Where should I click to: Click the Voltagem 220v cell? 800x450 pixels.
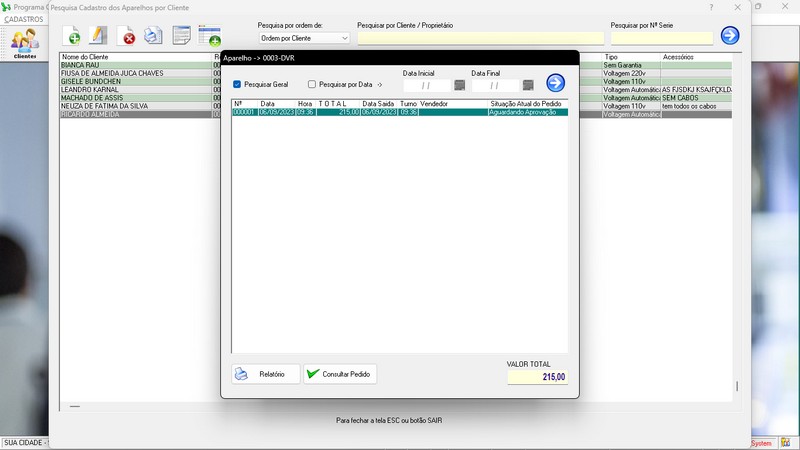tap(632, 73)
